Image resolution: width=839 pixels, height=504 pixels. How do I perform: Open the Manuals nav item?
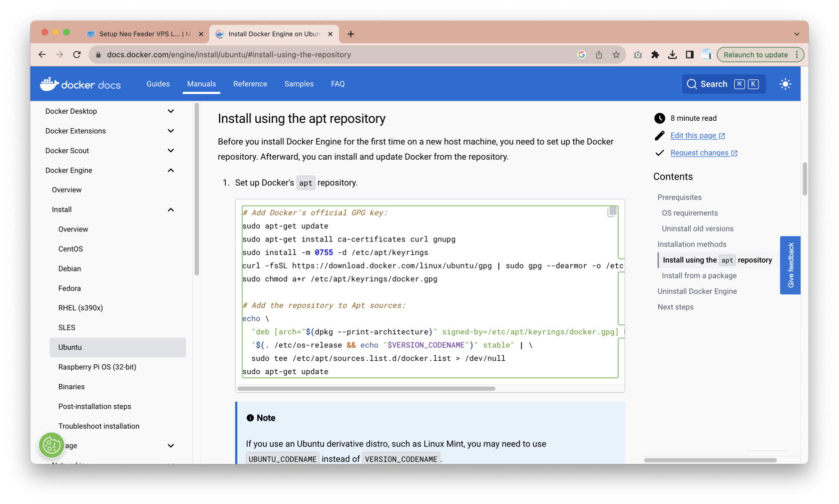pos(201,84)
